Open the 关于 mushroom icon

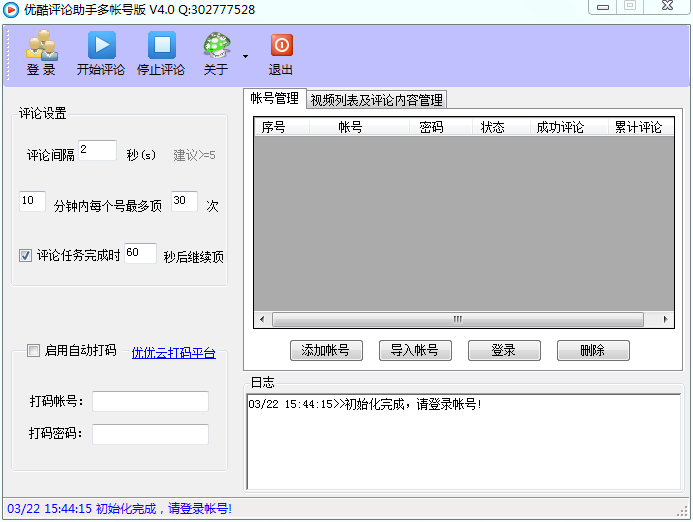pyautogui.click(x=217, y=45)
